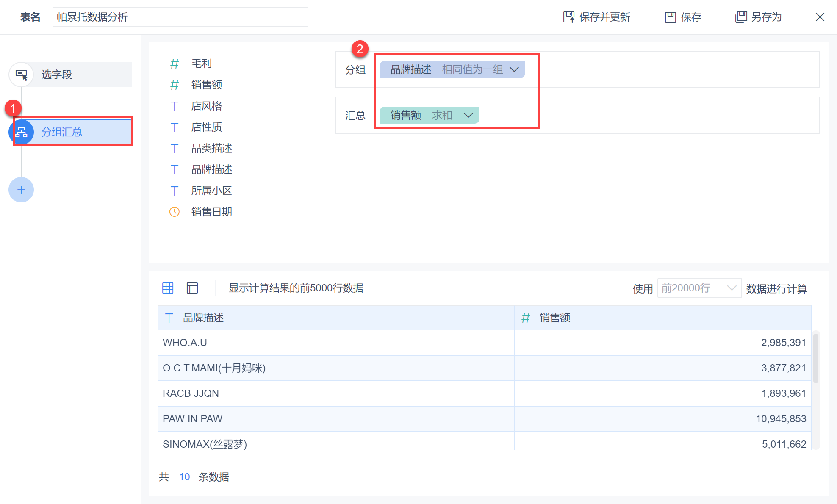Add a new step with plus button

pos(21,190)
